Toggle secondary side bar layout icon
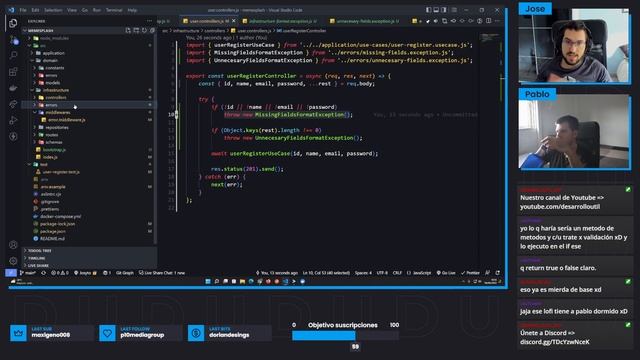 [x=444, y=10]
